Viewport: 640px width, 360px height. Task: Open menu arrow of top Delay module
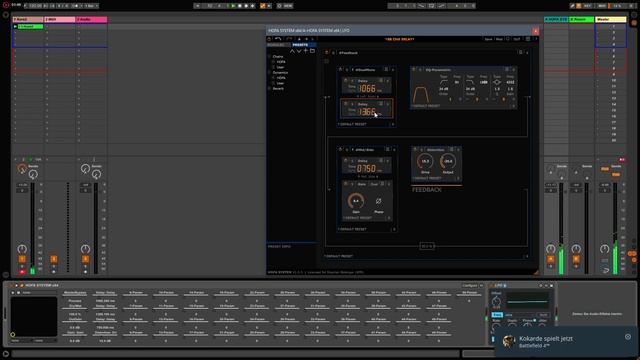pos(388,81)
